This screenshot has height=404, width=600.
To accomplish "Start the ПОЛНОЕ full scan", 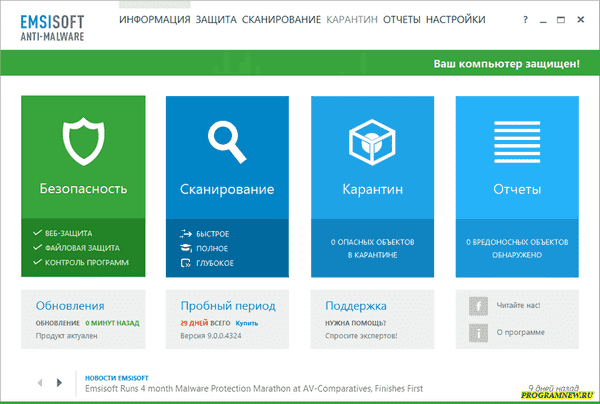I will (212, 248).
